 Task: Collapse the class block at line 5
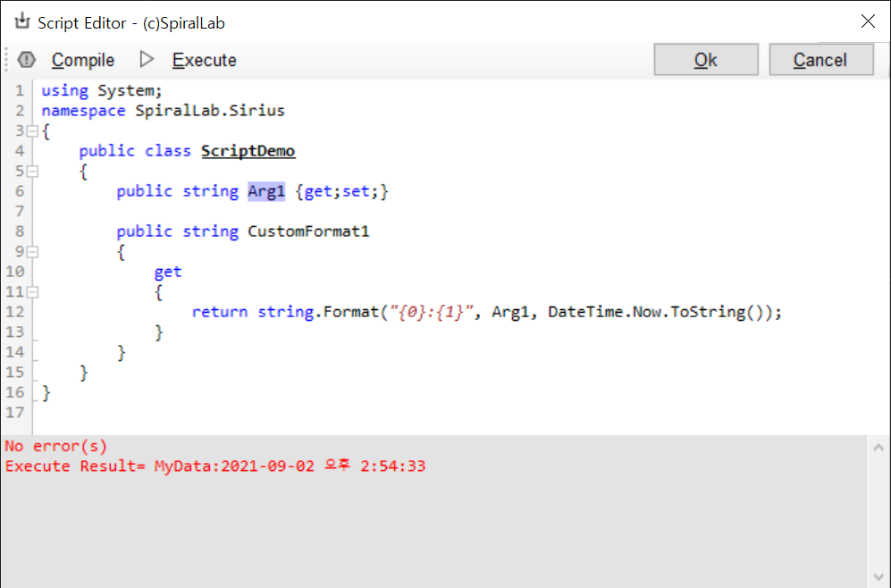[32, 171]
